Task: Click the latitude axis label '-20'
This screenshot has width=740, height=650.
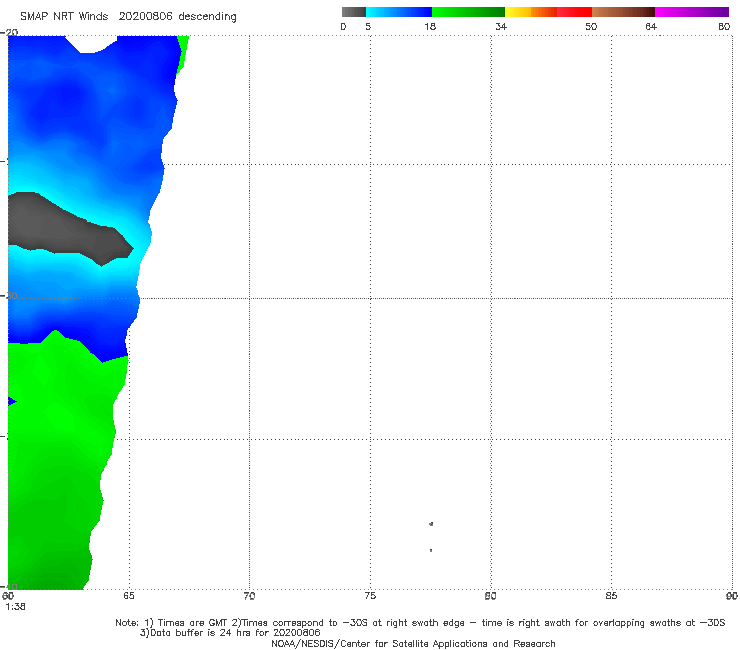Action: pos(9,32)
